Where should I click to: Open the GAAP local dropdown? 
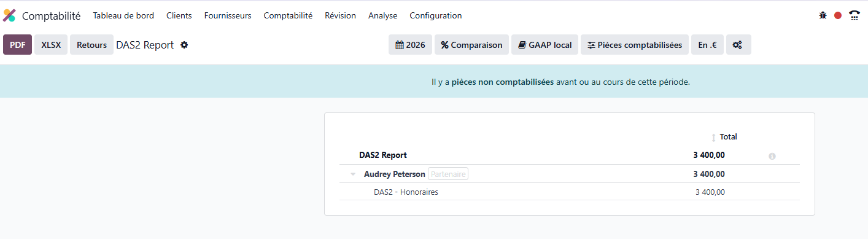pyautogui.click(x=544, y=45)
